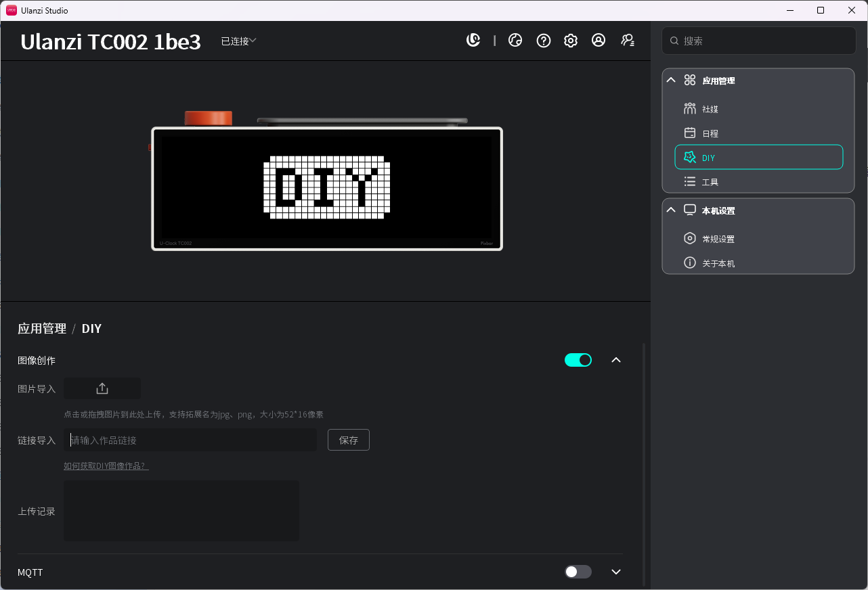Enable the MQTT switch

point(578,572)
